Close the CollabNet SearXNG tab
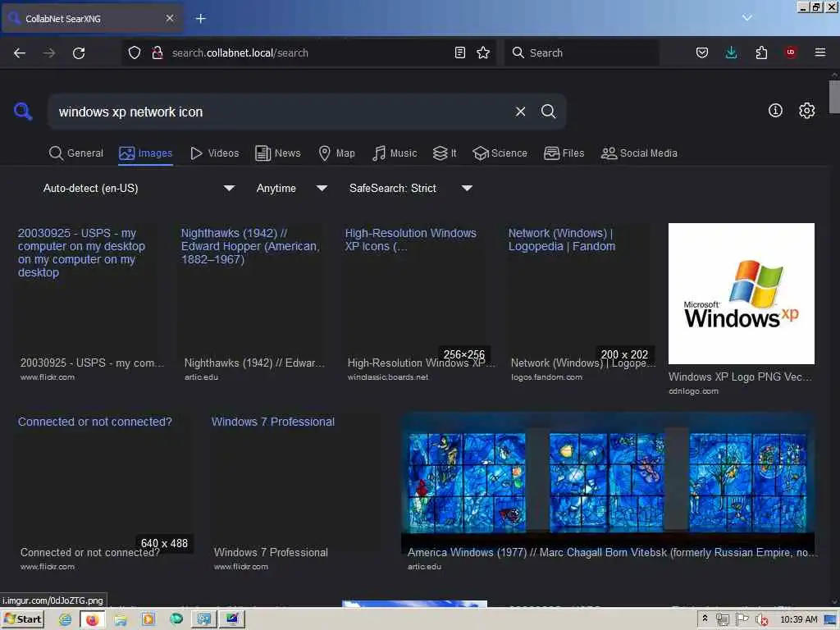This screenshot has height=630, width=840. [170, 18]
